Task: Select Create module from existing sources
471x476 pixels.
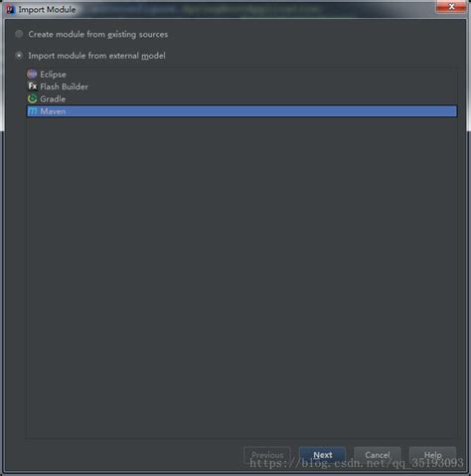Action: pyautogui.click(x=19, y=34)
